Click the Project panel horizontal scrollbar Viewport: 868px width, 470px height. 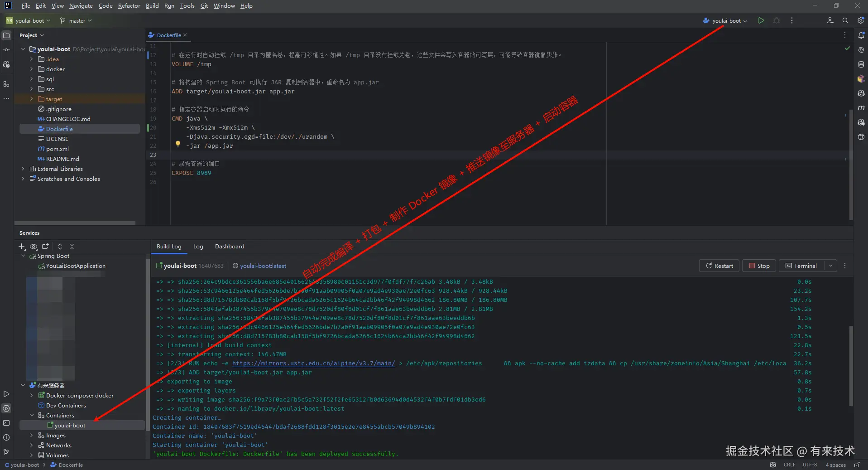75,223
